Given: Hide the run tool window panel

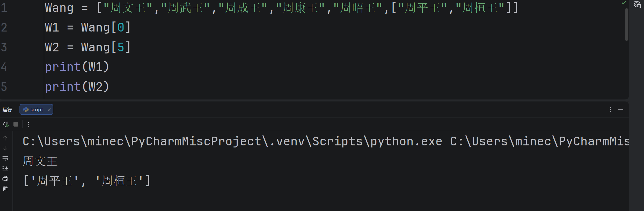Looking at the screenshot, I should [621, 110].
